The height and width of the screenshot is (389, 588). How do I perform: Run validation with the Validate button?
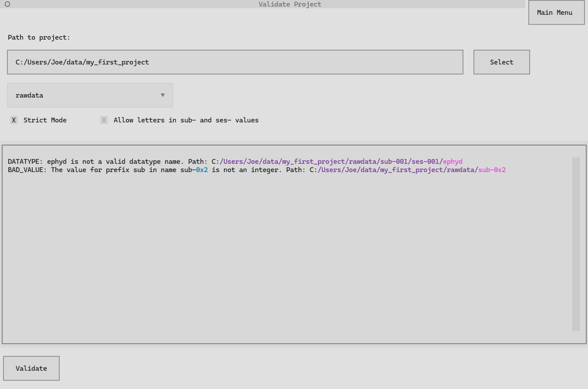point(31,369)
